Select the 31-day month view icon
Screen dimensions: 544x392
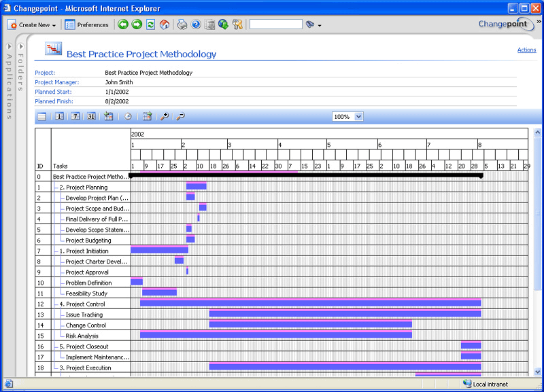pos(91,116)
